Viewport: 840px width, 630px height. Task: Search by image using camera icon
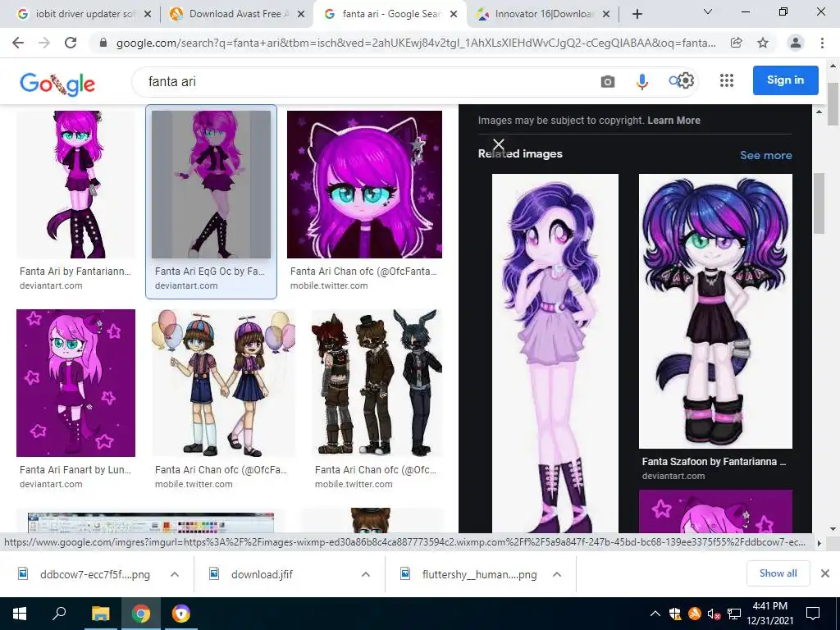[x=608, y=81]
